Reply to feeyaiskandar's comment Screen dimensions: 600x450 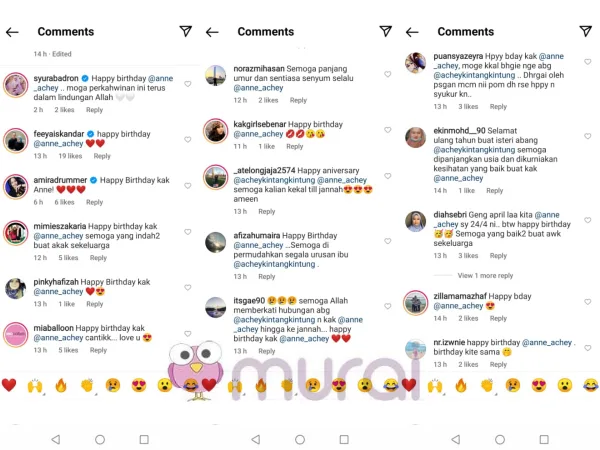[x=102, y=156]
